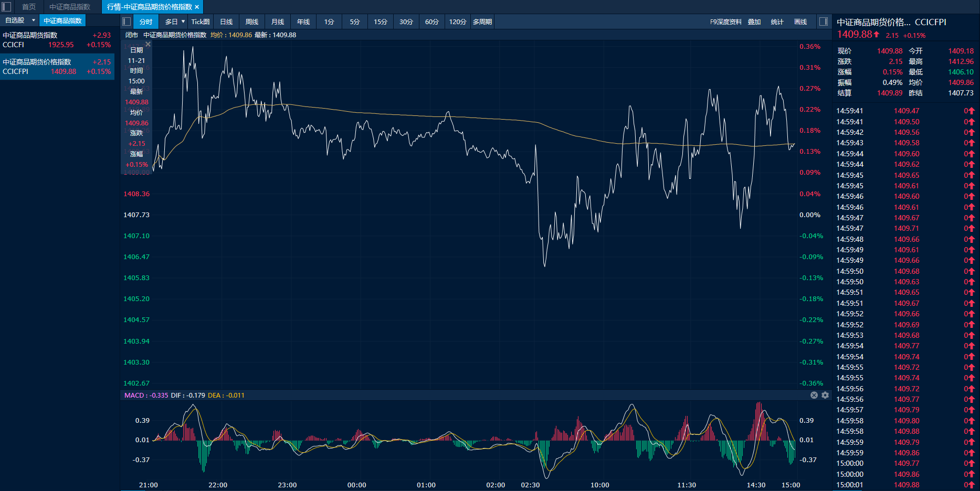Switch to the 首页 tab
This screenshot has width=980, height=491.
pyautogui.click(x=29, y=7)
